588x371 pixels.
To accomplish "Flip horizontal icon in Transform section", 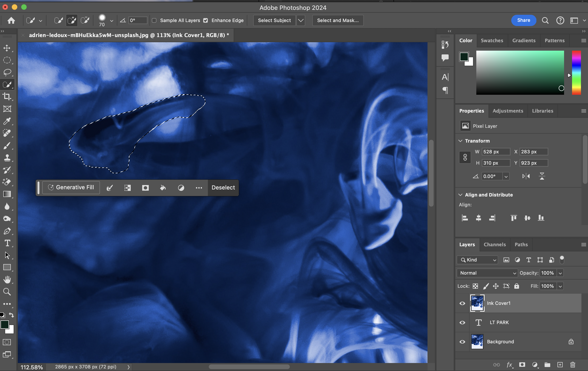I will [526, 176].
